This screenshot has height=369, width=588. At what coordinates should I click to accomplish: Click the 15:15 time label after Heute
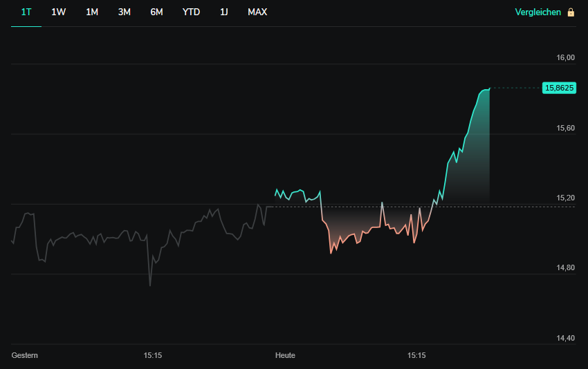[x=416, y=355]
